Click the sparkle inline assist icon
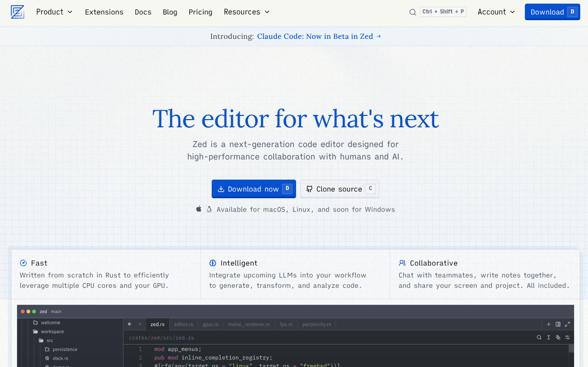Screen dimensions: 588x367 tap(558, 337)
